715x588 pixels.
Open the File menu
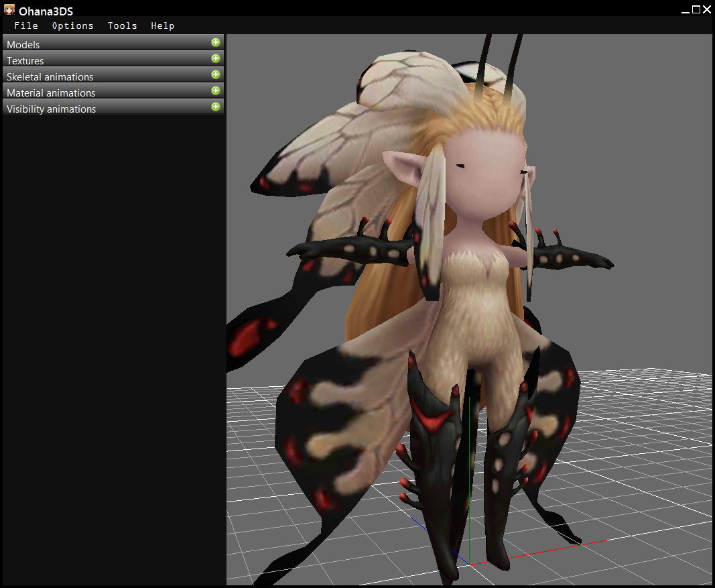pyautogui.click(x=26, y=25)
